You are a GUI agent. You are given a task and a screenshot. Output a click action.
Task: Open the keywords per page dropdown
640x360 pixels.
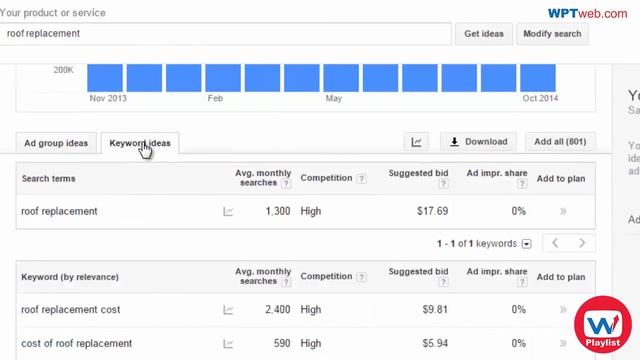click(x=527, y=244)
